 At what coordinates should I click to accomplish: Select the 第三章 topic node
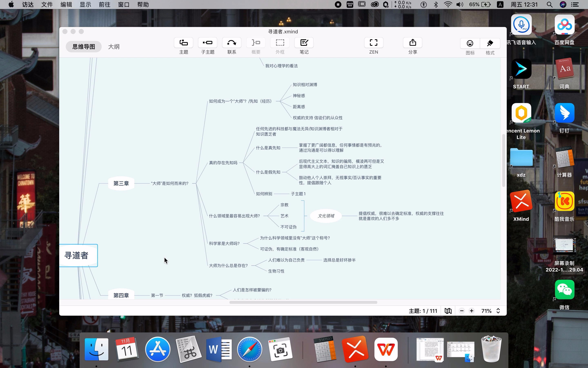pyautogui.click(x=121, y=183)
